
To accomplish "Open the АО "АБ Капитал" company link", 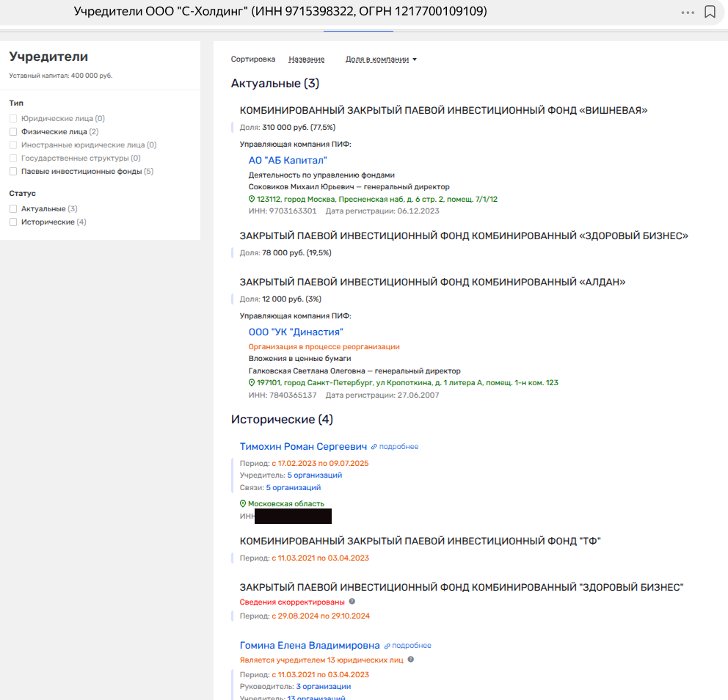I will pyautogui.click(x=288, y=160).
